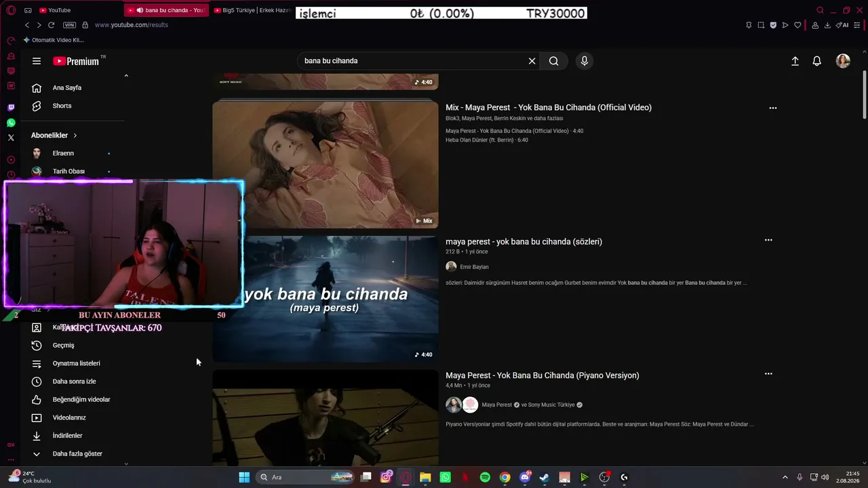Start voice search with the microphone
The image size is (868, 488).
coord(585,61)
